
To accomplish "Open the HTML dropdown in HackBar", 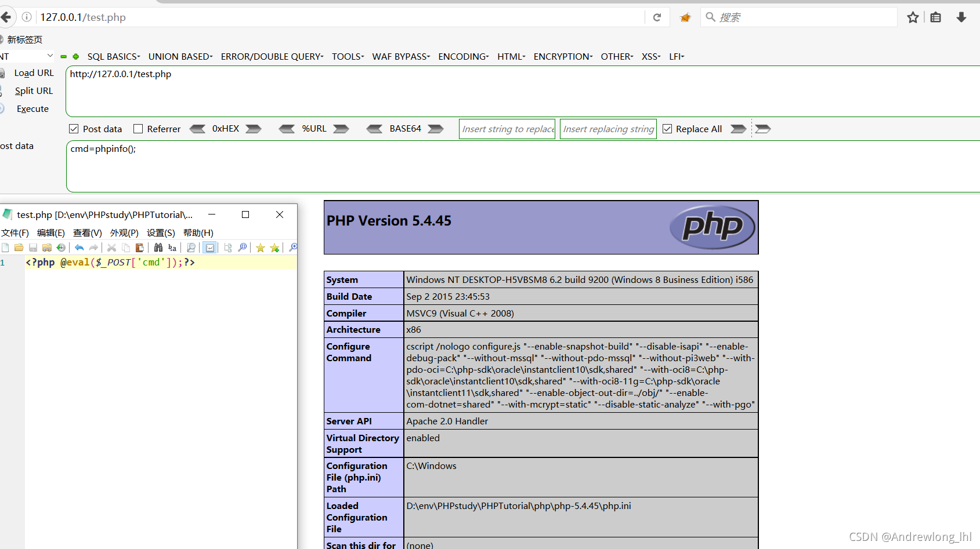I will 511,57.
